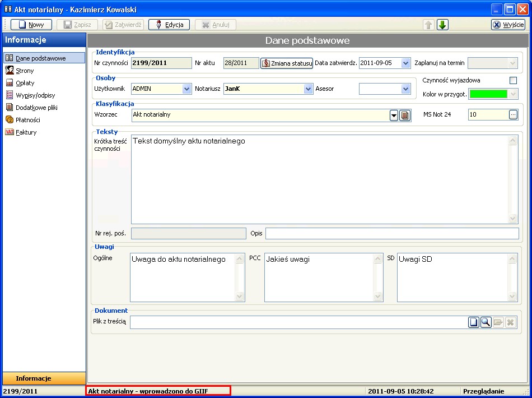Select Płatności in the sidebar
Viewport: 532px width, 398px height.
coord(27,120)
